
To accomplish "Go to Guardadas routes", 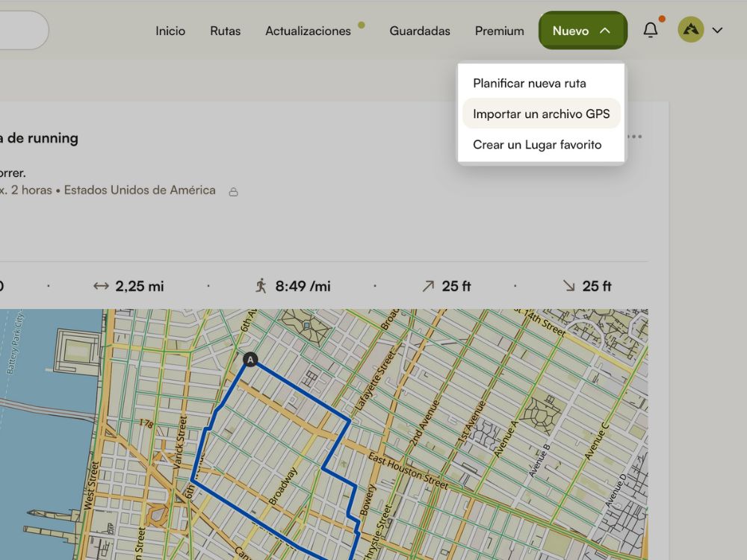I will tap(420, 31).
